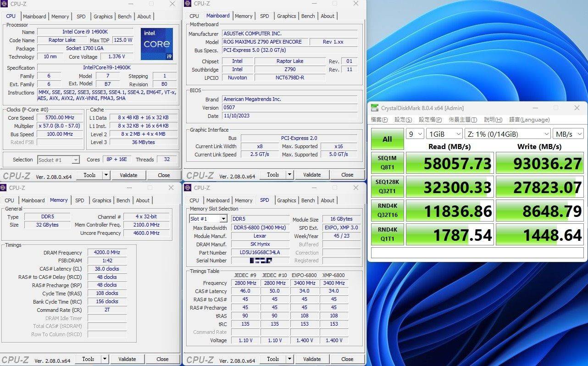
Task: Click the Intel Core i9 logo badge
Action: (x=157, y=44)
